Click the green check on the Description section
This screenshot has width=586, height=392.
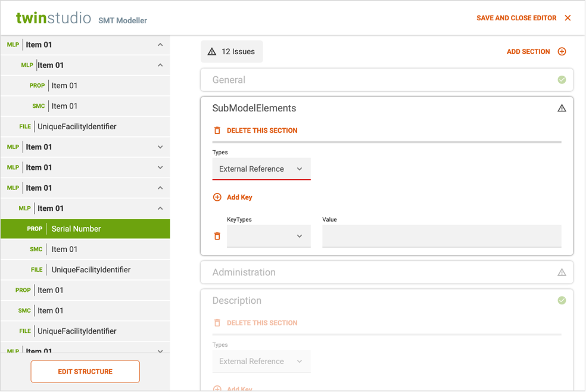pos(562,300)
